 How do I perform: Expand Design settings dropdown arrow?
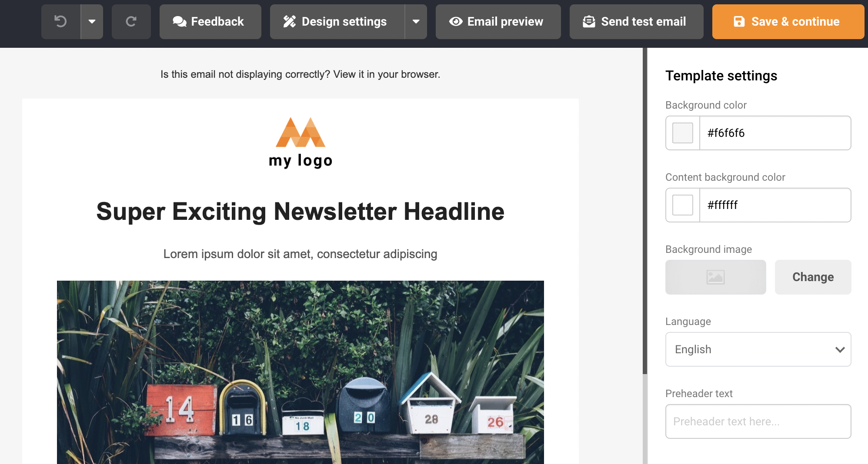click(416, 21)
